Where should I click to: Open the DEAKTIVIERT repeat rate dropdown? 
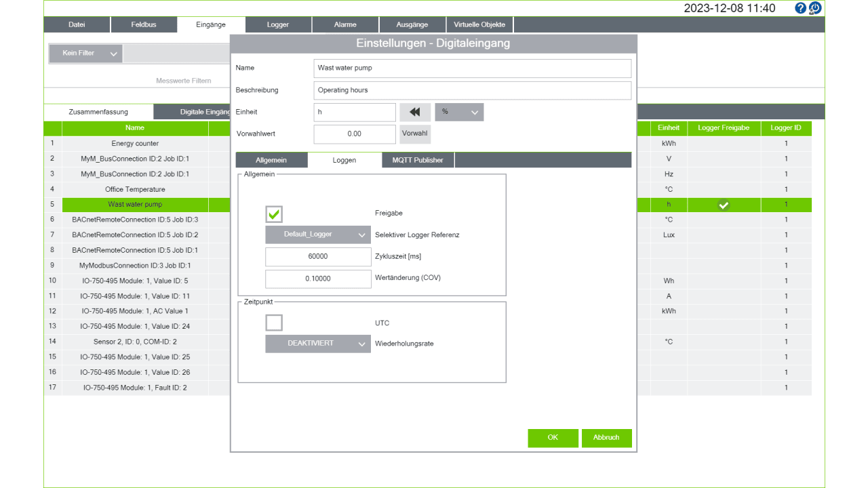point(318,344)
